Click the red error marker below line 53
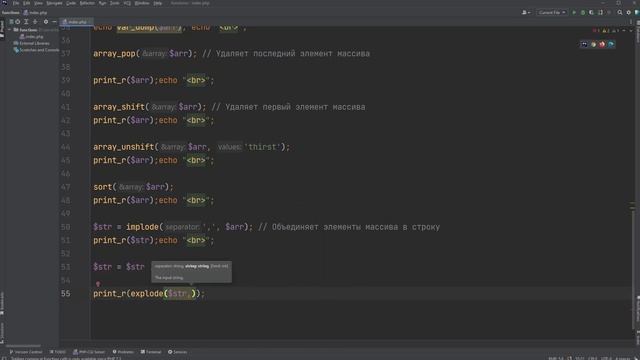Viewport: 640px width, 360px height. [x=98, y=283]
